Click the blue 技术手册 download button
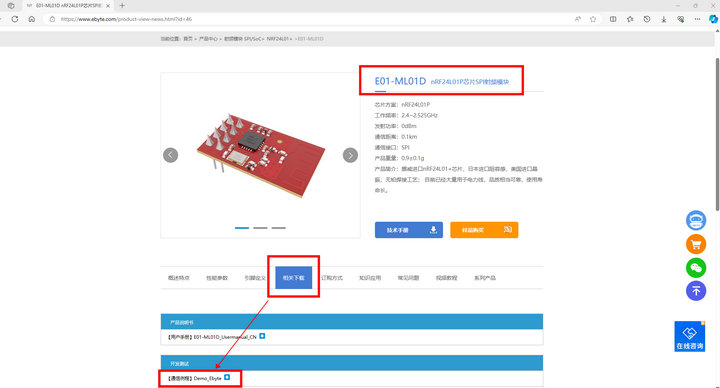Image resolution: width=720 pixels, height=388 pixels. point(409,230)
